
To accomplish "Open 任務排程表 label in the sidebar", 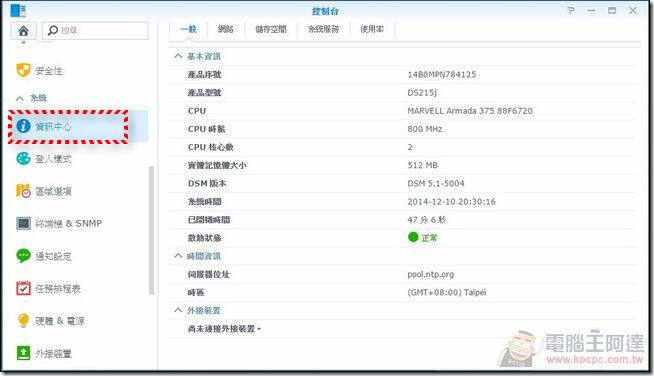I will pos(58,288).
